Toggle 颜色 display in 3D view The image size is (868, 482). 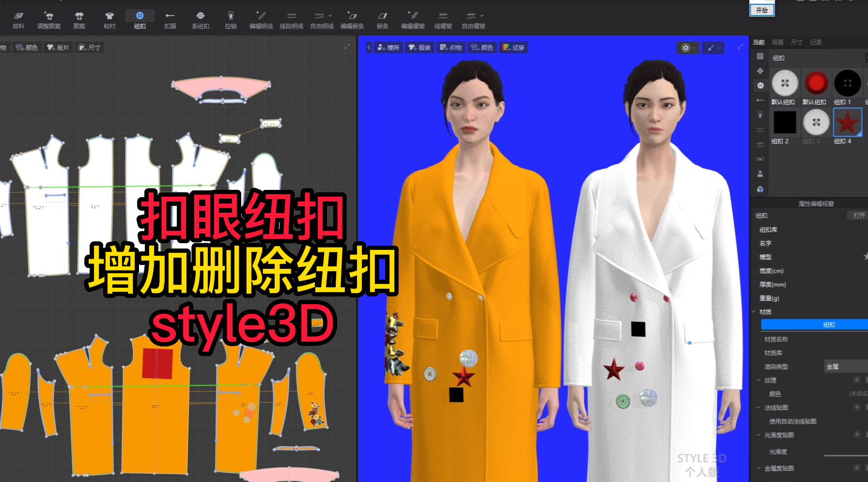482,47
